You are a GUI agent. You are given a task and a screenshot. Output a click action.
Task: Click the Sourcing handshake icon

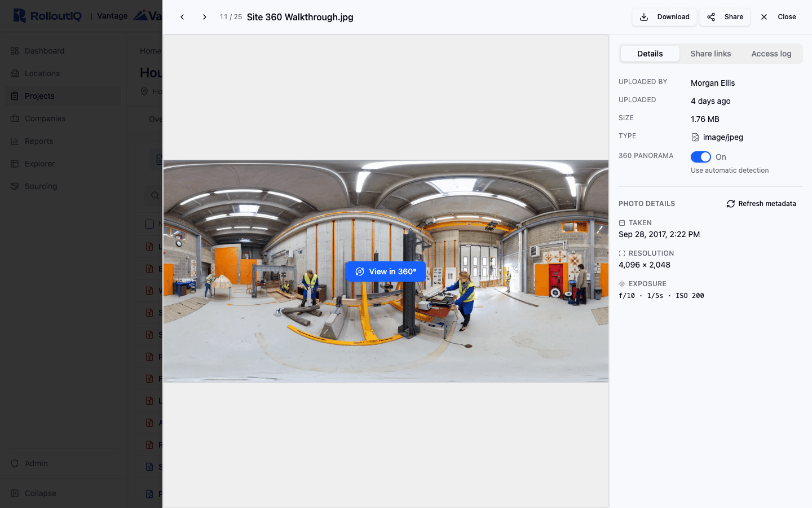point(15,186)
